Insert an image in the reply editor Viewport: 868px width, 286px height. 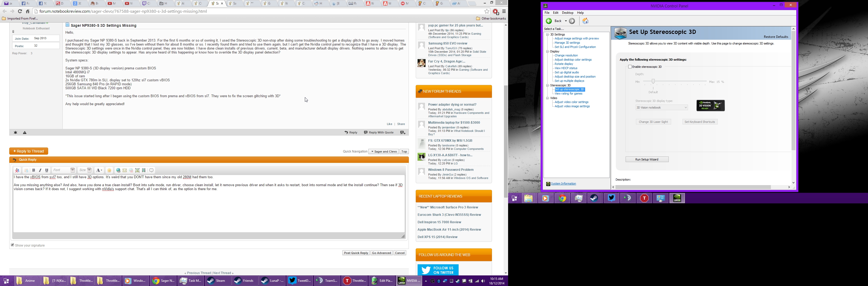click(x=138, y=170)
